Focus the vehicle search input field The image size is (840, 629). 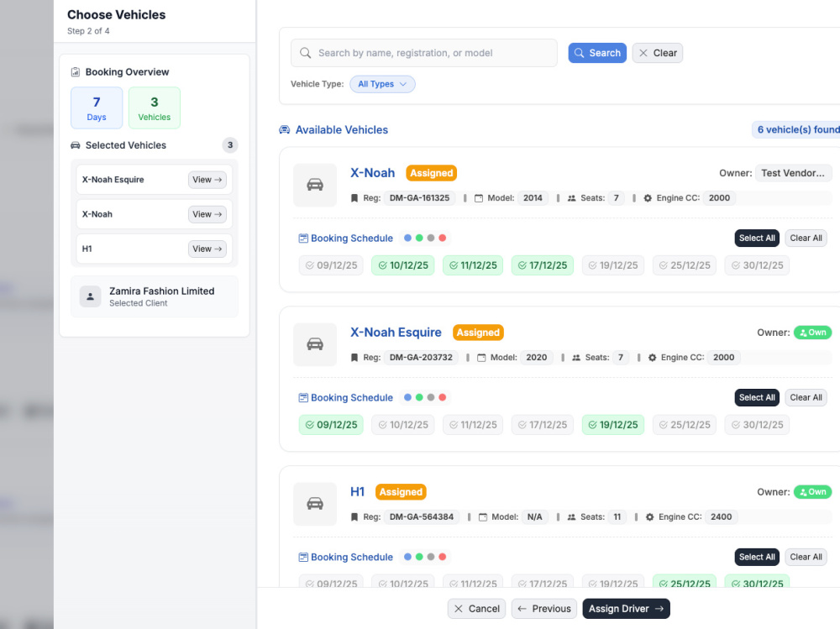[x=424, y=53]
